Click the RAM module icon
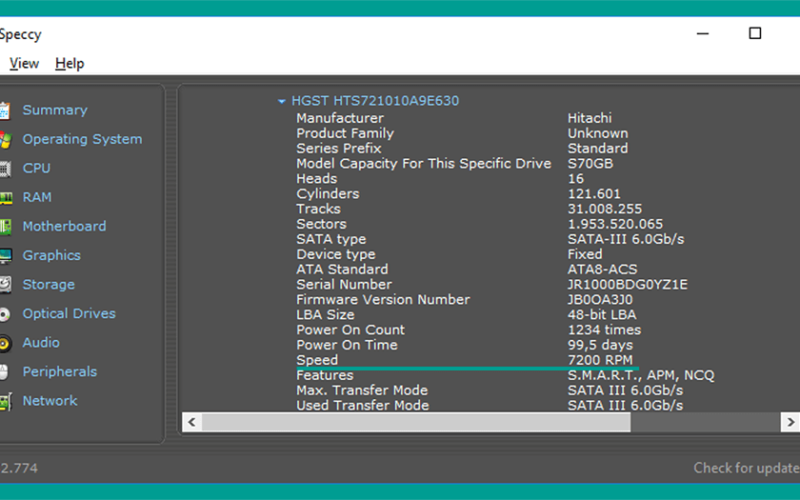The image size is (800, 500). [x=6, y=197]
